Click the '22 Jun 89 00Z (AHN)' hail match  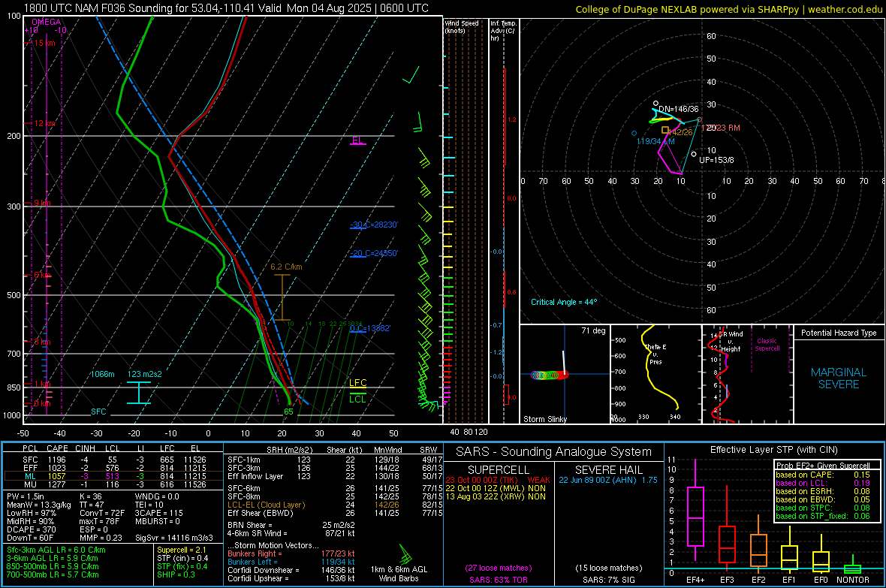click(608, 480)
